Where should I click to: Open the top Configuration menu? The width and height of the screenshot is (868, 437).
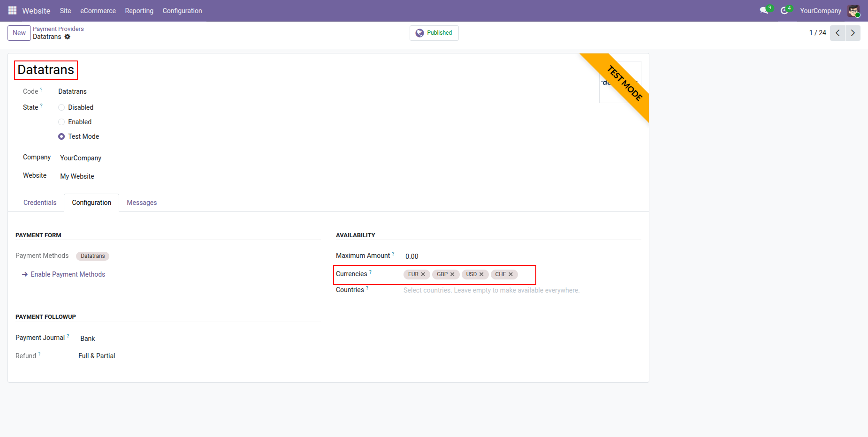182,10
